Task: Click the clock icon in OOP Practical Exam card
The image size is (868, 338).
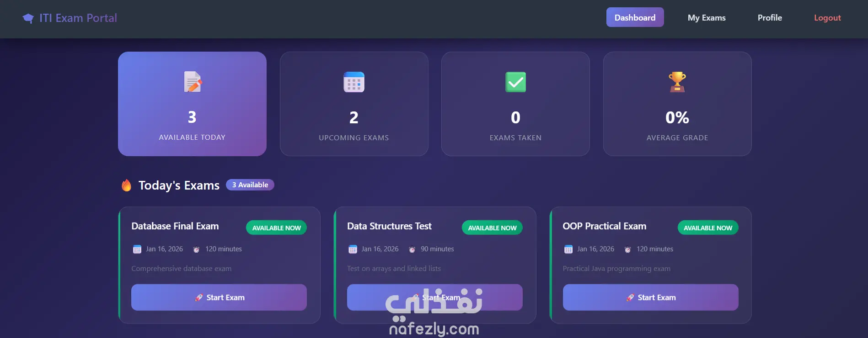Action: point(627,249)
